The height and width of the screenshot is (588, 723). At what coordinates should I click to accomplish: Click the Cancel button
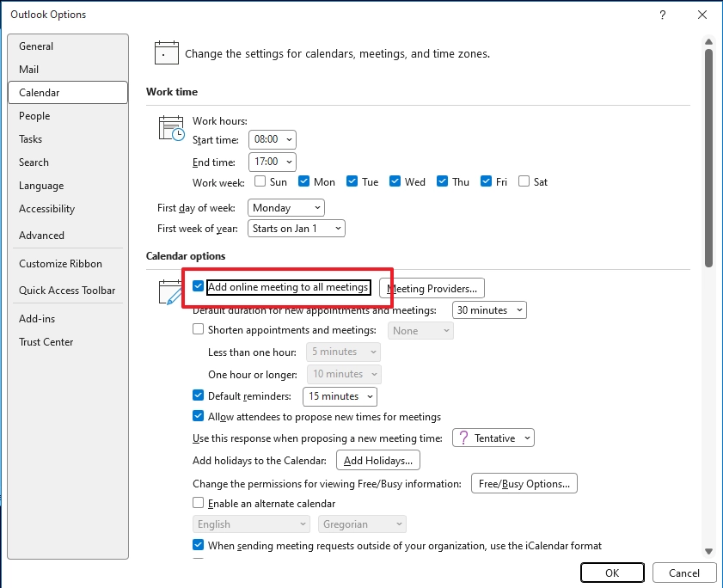coord(684,573)
